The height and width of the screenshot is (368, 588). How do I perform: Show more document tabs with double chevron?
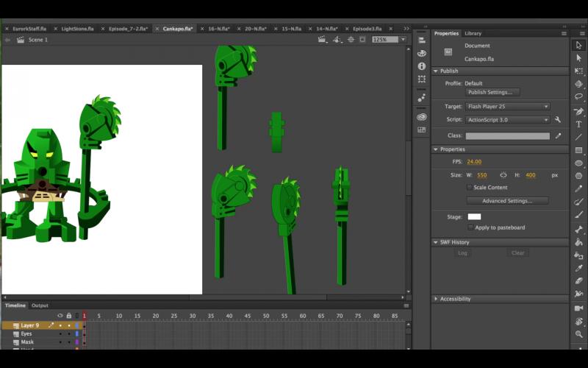[x=406, y=29]
